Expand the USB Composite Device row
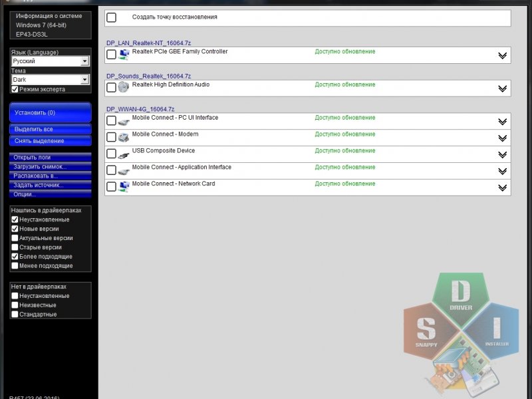 coord(502,155)
